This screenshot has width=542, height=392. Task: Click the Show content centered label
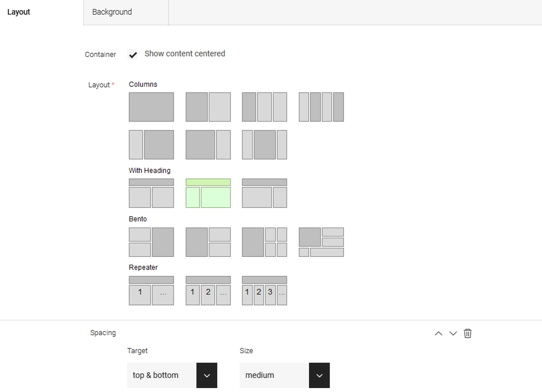pos(185,54)
